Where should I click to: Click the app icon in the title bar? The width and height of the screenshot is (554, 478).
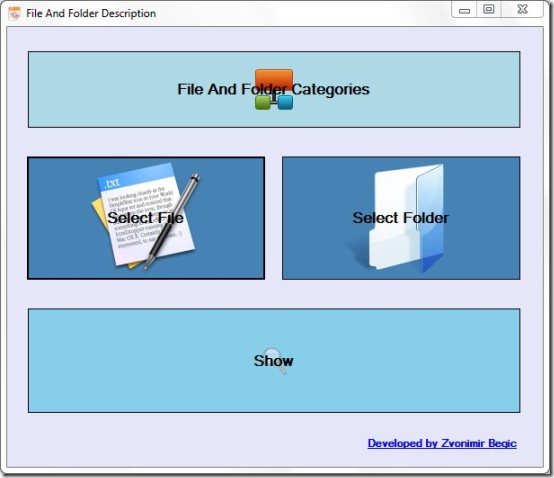(14, 13)
